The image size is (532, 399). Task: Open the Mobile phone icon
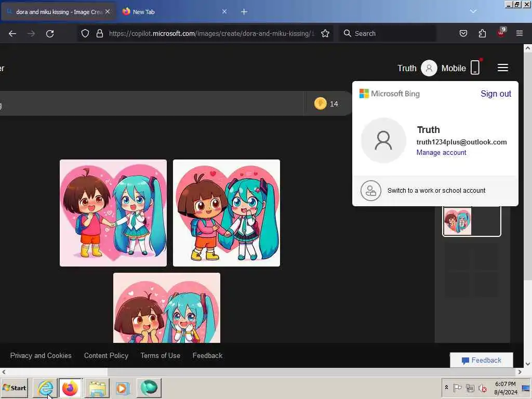click(x=475, y=67)
